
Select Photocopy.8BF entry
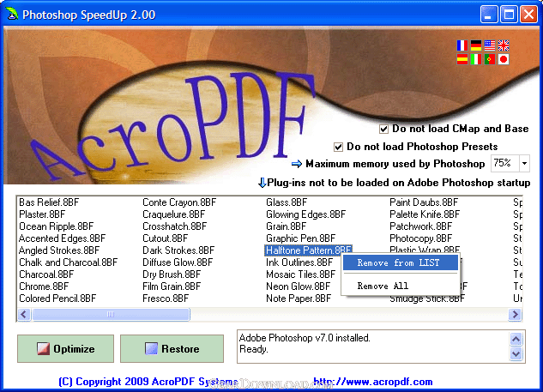(420, 238)
